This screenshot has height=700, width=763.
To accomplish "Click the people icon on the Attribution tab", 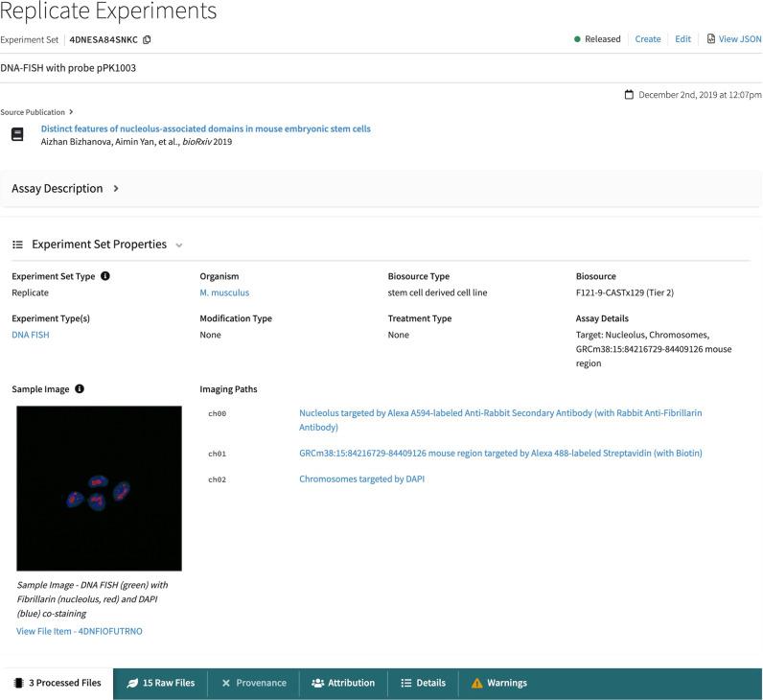I will pyautogui.click(x=317, y=683).
